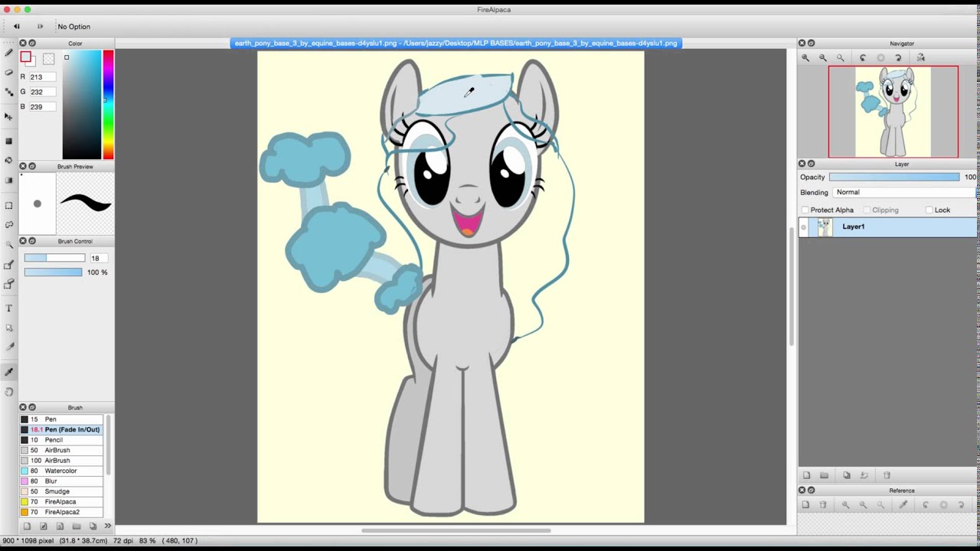The height and width of the screenshot is (551, 980).
Task: Enable Lock checkbox for layer
Action: 929,210
